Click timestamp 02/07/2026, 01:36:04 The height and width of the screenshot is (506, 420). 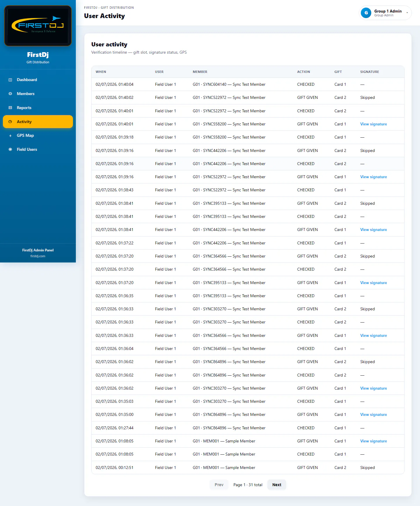pos(115,349)
